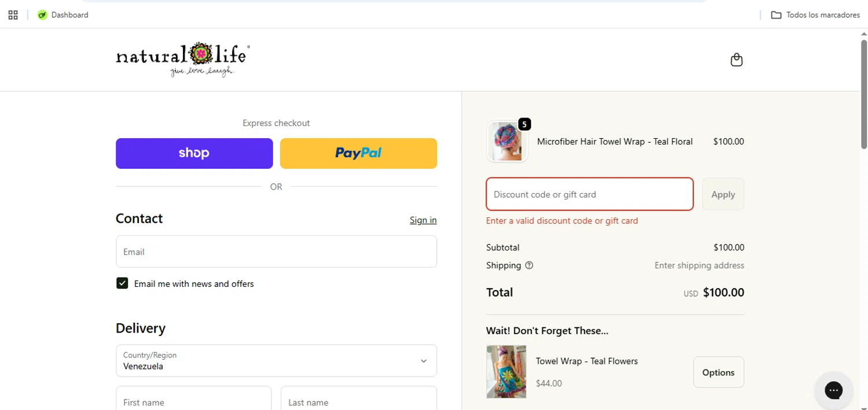Click the shipping help question mark icon

[x=529, y=265]
